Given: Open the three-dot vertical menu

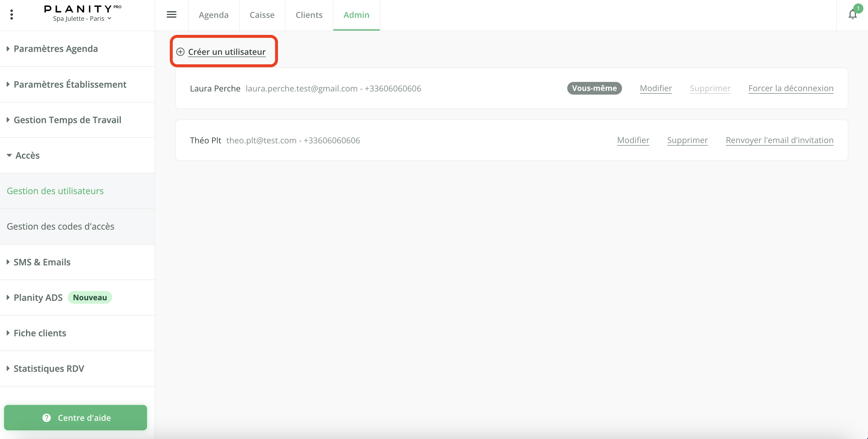Looking at the screenshot, I should pos(12,14).
